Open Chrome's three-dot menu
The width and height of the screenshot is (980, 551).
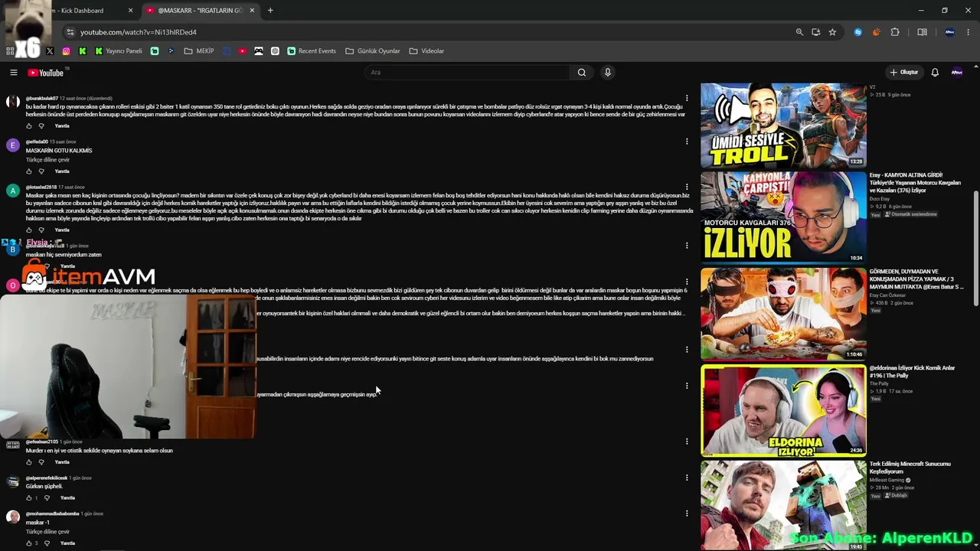[x=969, y=32]
